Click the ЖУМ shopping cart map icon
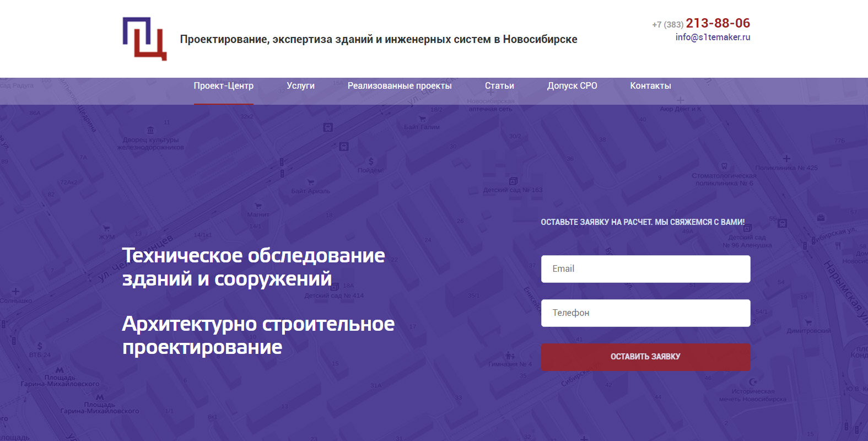The height and width of the screenshot is (441, 868). coord(106,228)
